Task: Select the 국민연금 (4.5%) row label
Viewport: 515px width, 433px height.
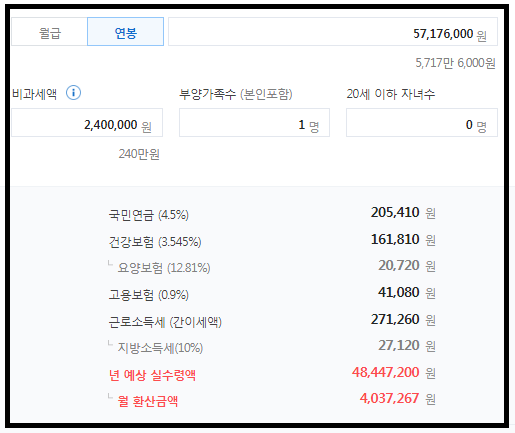Action: pos(149,215)
